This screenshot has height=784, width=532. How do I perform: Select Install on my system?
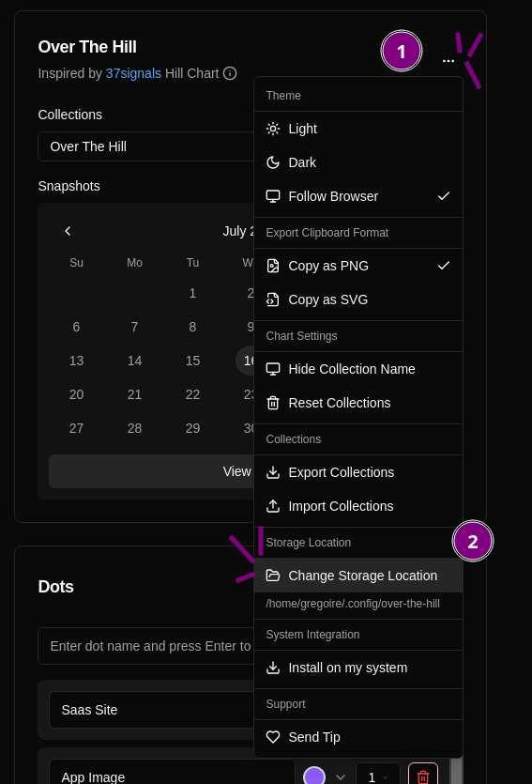358,668
